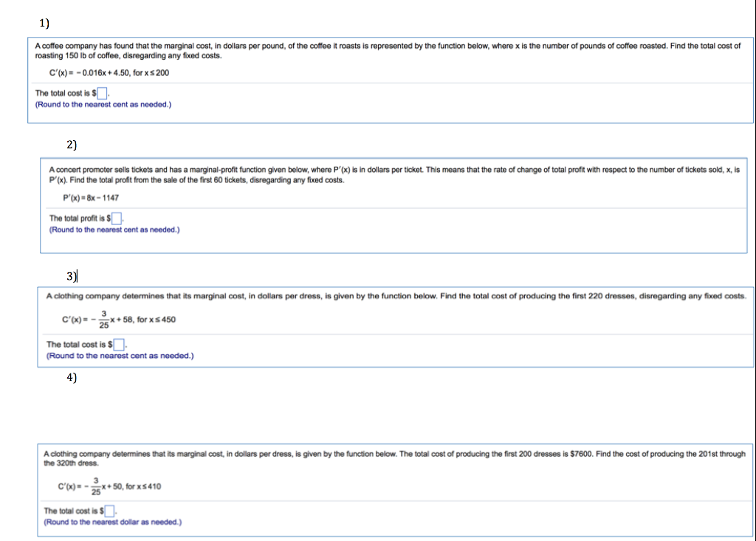Click the problem number 2) label

coord(72,144)
